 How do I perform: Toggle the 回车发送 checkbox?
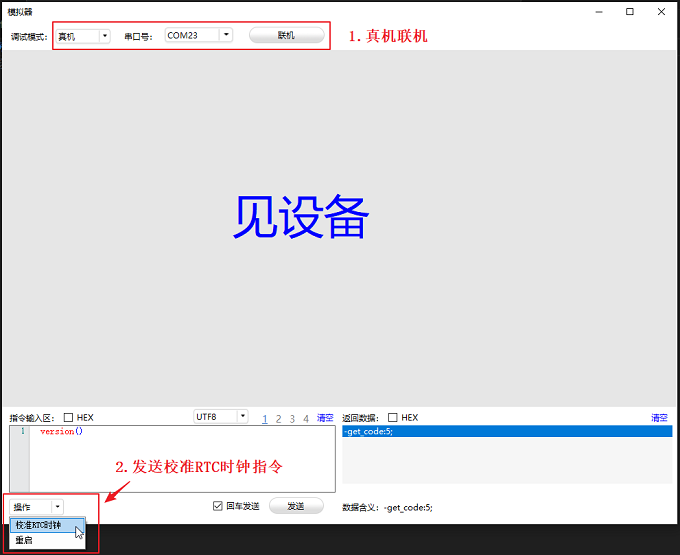pos(218,506)
